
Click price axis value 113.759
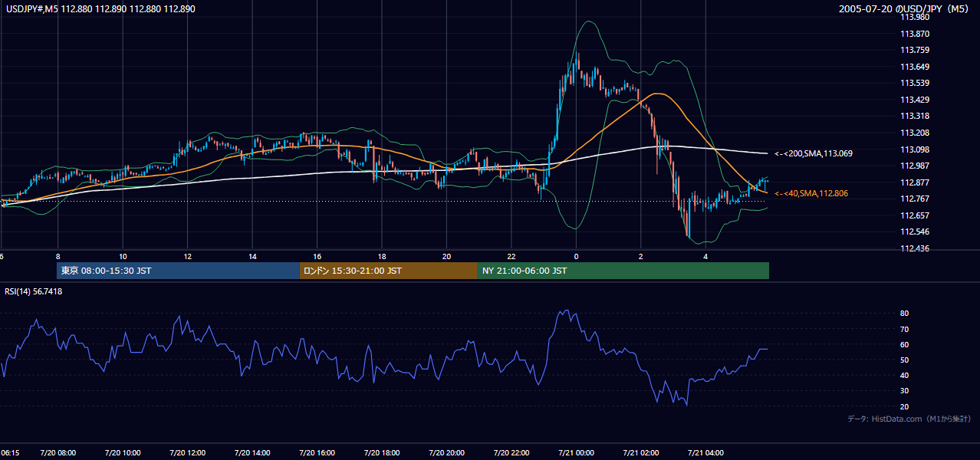click(915, 51)
